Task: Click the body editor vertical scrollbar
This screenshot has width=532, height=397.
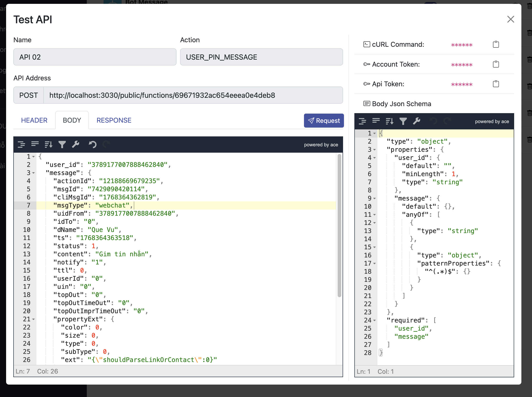Action: click(x=339, y=225)
